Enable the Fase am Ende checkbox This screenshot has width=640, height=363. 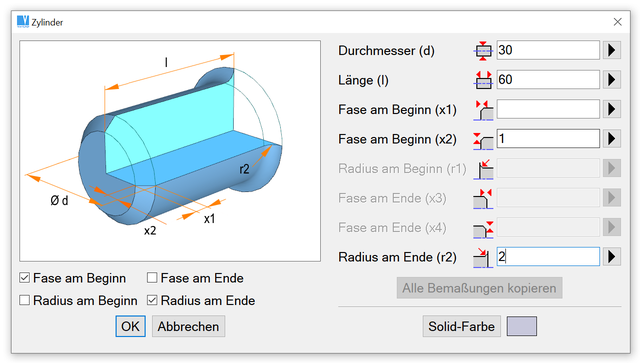pos(152,278)
